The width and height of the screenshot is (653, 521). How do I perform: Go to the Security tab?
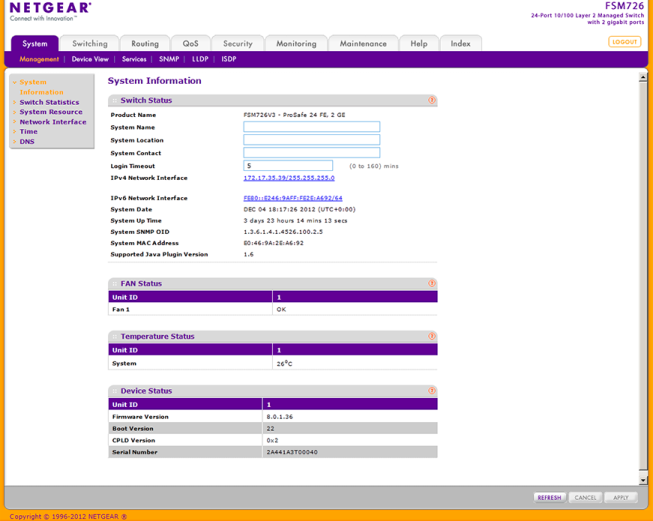(x=237, y=44)
